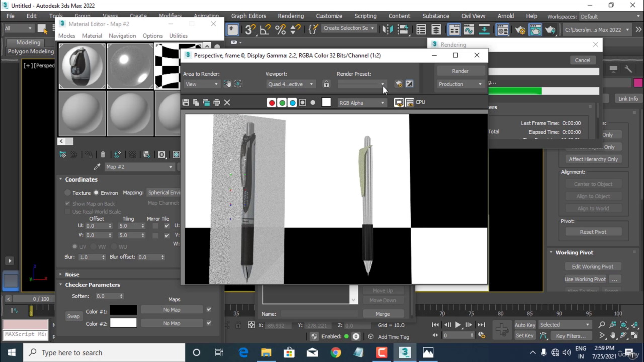Image resolution: width=644 pixels, height=362 pixels.
Task: Click the Swap colors button
Action: 73,317
